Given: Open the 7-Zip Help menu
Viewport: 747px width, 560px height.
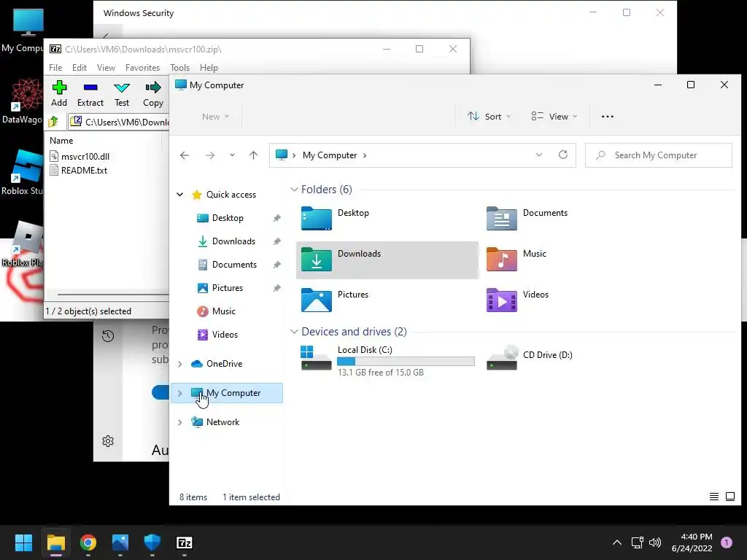Looking at the screenshot, I should pyautogui.click(x=209, y=68).
